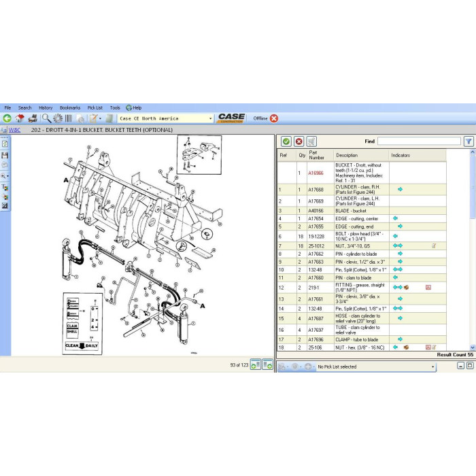Select part number A17669
The width and height of the screenshot is (476, 476).
316,201
